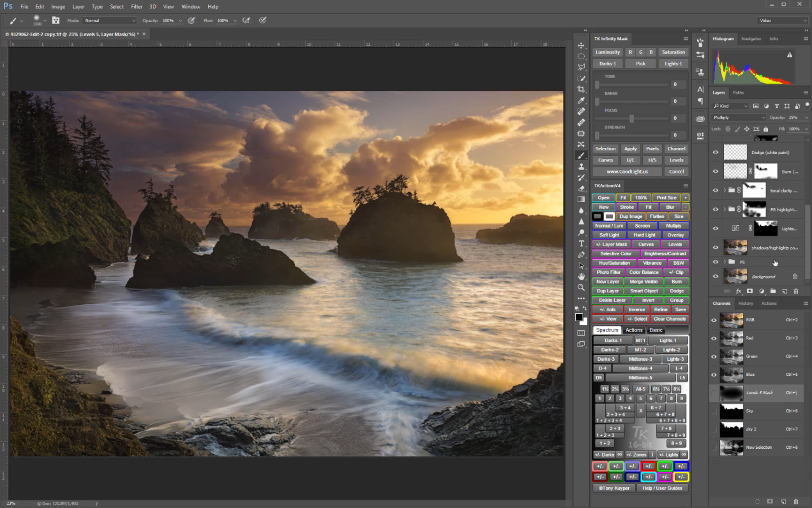This screenshot has width=812, height=508.
Task: Expand the tonal clarity layer group
Action: [725, 190]
